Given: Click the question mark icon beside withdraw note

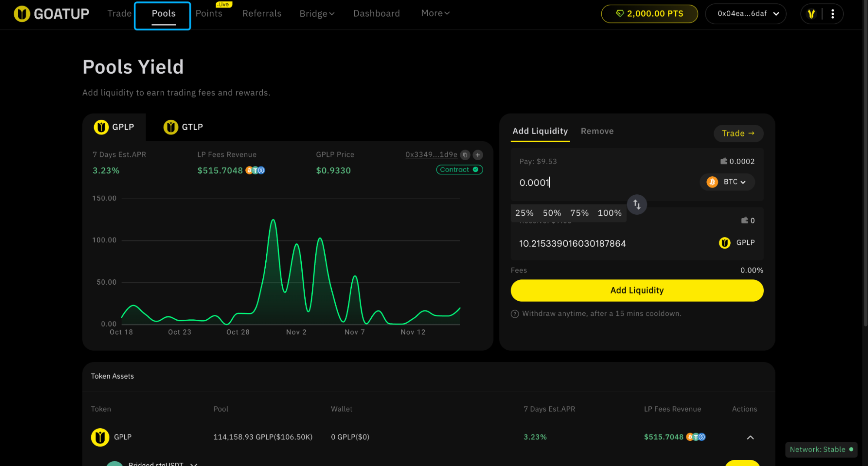Looking at the screenshot, I should pyautogui.click(x=515, y=313).
